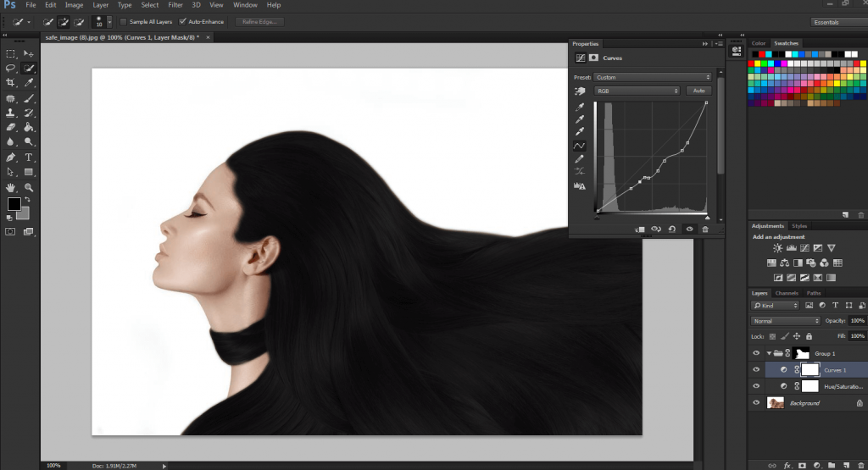Click view previous state button in Properties
The image size is (868, 470).
click(656, 229)
